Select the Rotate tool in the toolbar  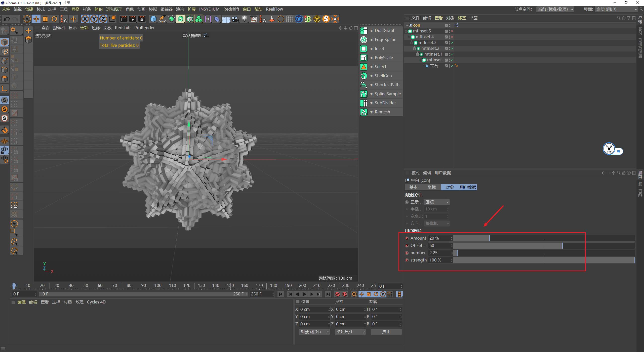tap(54, 19)
